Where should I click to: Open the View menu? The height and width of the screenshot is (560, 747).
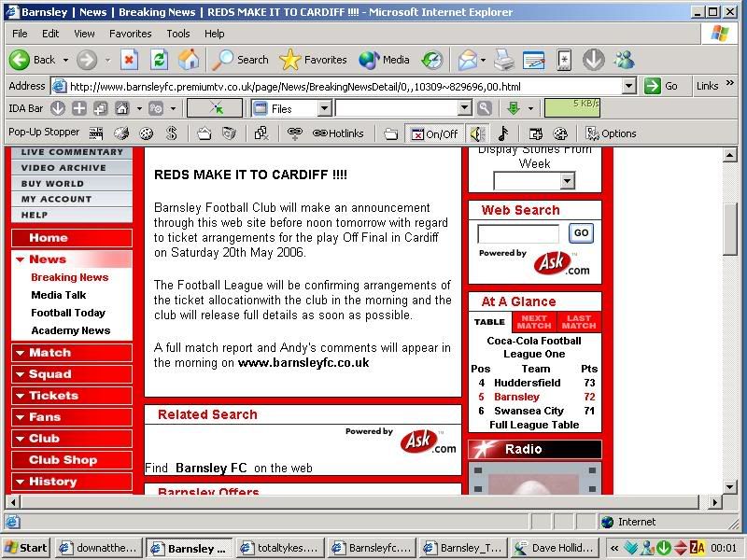[x=84, y=34]
